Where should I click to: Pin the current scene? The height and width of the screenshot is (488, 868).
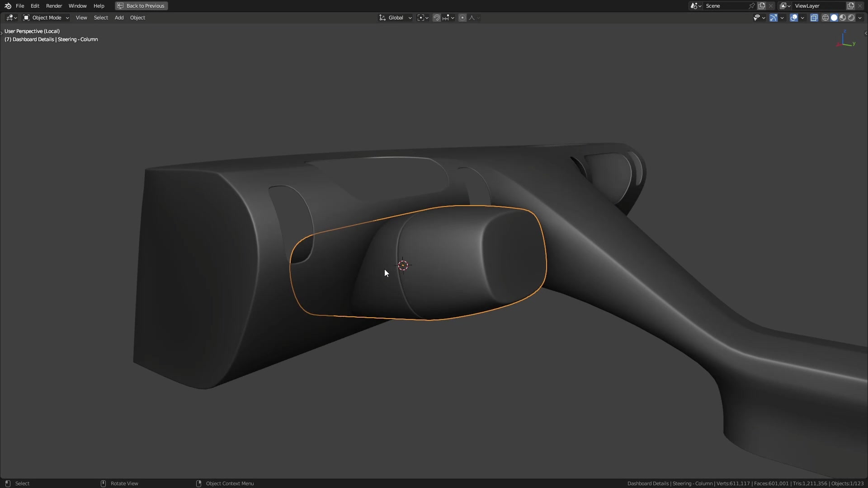point(752,6)
